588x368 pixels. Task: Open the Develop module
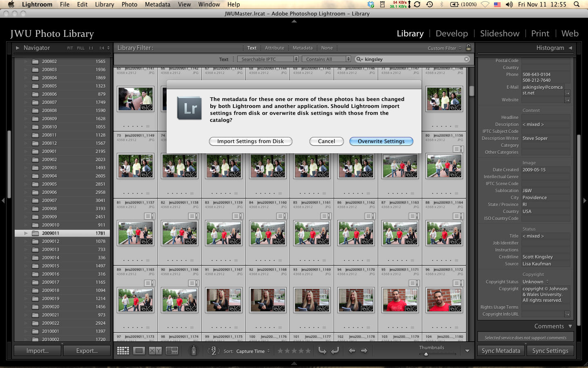coord(452,34)
